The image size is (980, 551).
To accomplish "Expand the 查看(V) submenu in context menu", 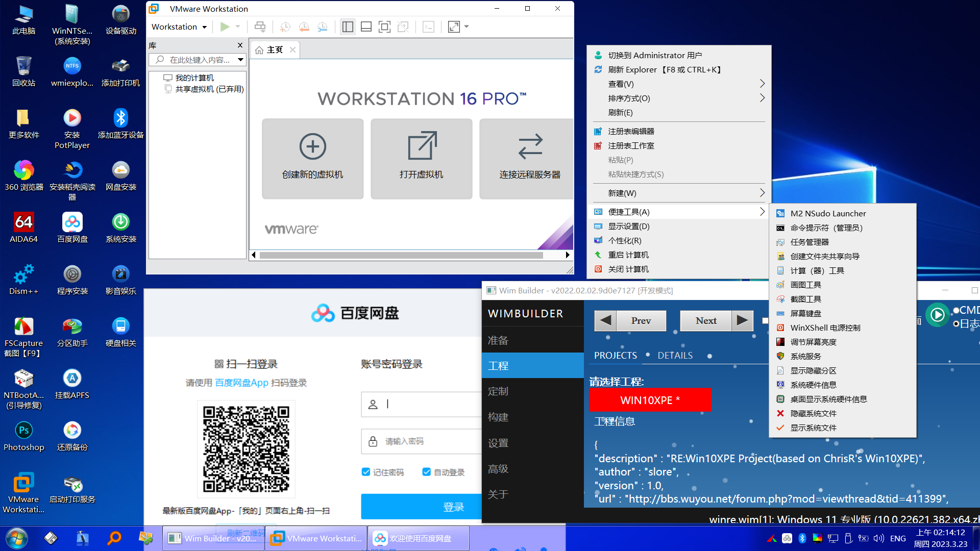I will pos(762,84).
